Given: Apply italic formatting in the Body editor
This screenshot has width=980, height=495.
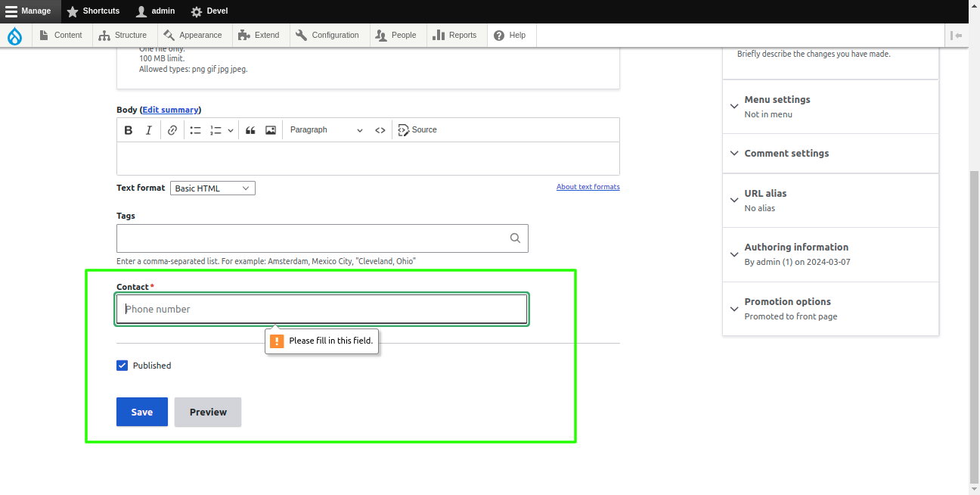Looking at the screenshot, I should click(x=148, y=129).
